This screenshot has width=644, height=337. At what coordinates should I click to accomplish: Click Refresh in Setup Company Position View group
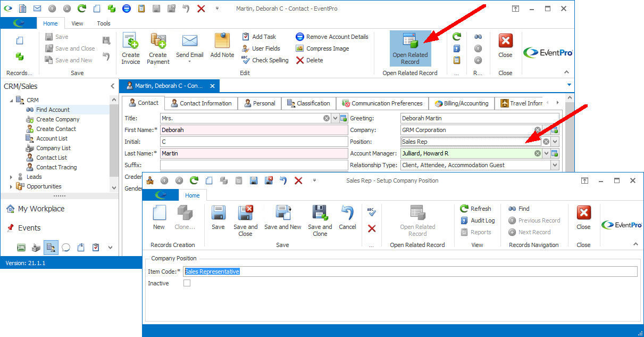476,209
